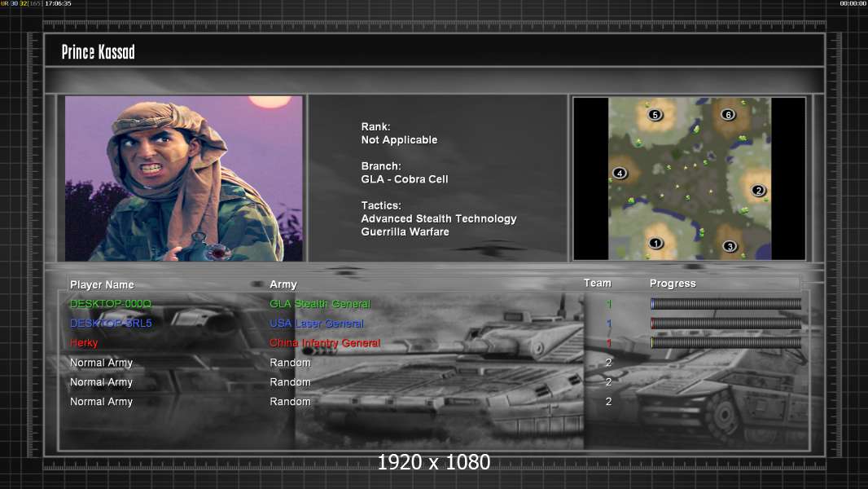Click Herky's team number 1

(x=609, y=343)
